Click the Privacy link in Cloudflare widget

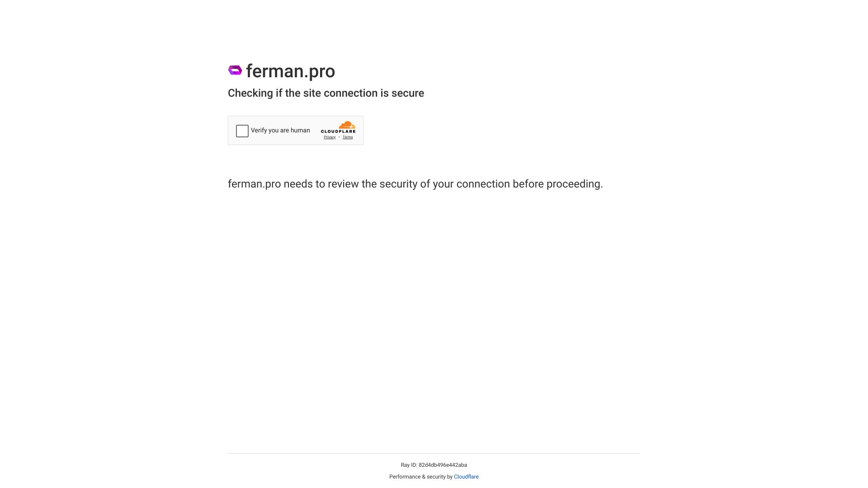click(x=330, y=137)
